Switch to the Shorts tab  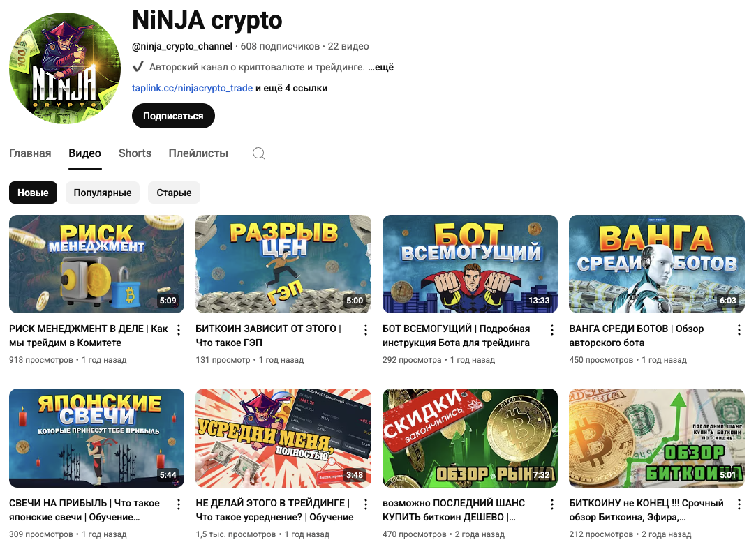click(135, 153)
